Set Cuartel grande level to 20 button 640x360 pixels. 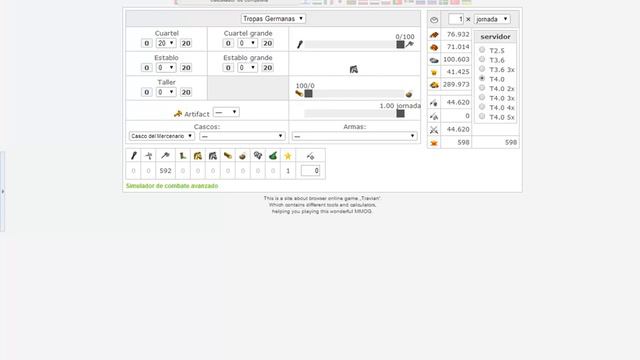coord(268,43)
